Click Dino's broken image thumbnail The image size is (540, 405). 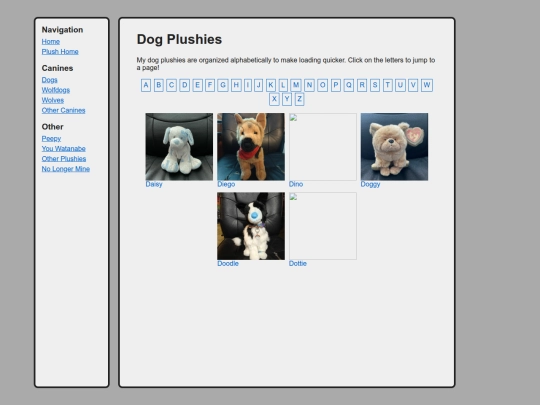(323, 147)
